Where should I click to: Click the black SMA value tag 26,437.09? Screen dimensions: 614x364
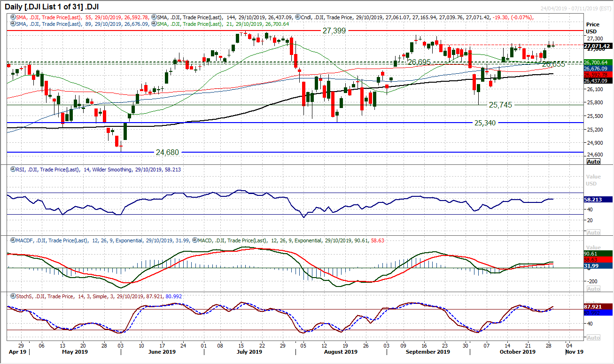598,80
